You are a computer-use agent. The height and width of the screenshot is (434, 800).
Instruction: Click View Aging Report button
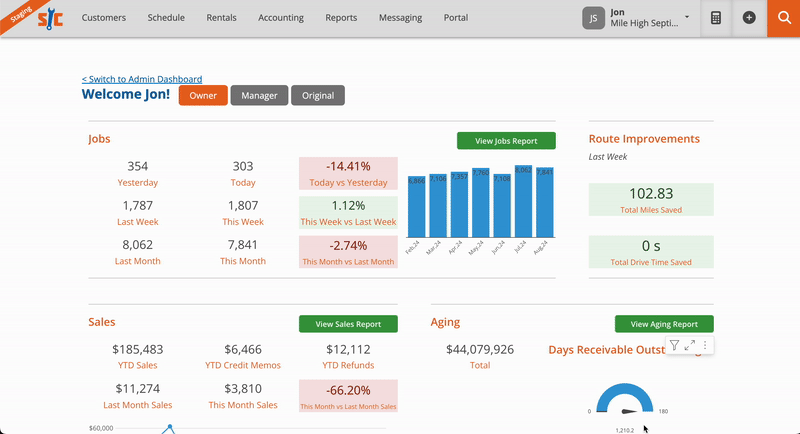pos(664,324)
